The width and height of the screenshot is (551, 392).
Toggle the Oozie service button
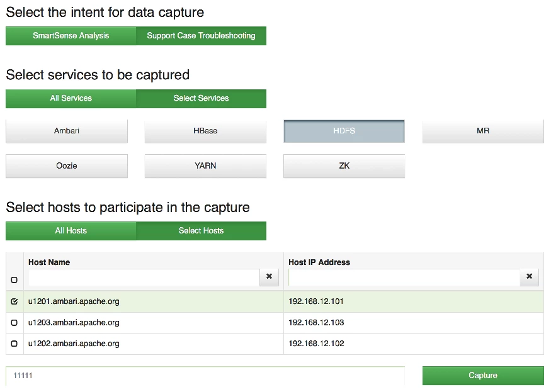pos(67,165)
